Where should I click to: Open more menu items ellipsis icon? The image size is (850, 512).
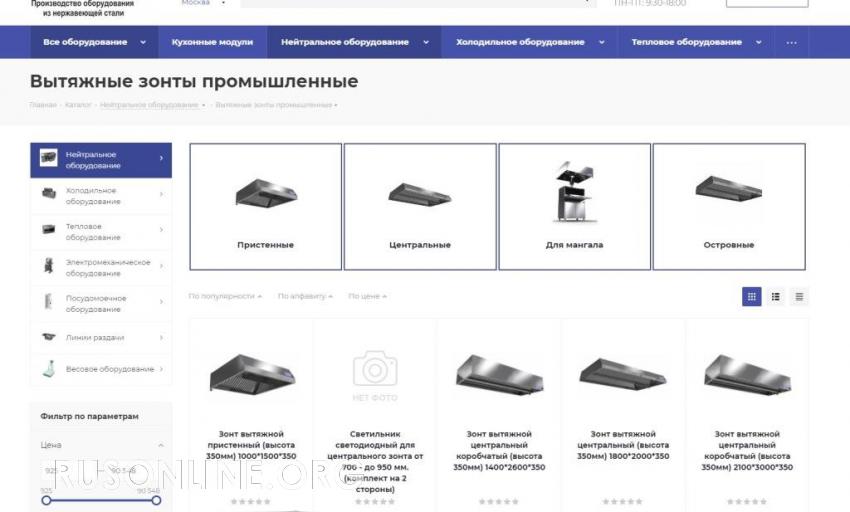(791, 42)
